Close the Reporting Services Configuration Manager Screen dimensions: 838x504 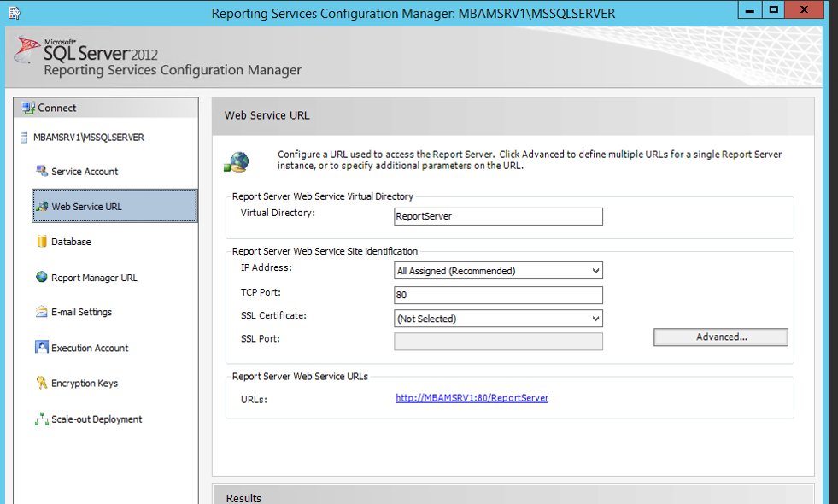[804, 10]
